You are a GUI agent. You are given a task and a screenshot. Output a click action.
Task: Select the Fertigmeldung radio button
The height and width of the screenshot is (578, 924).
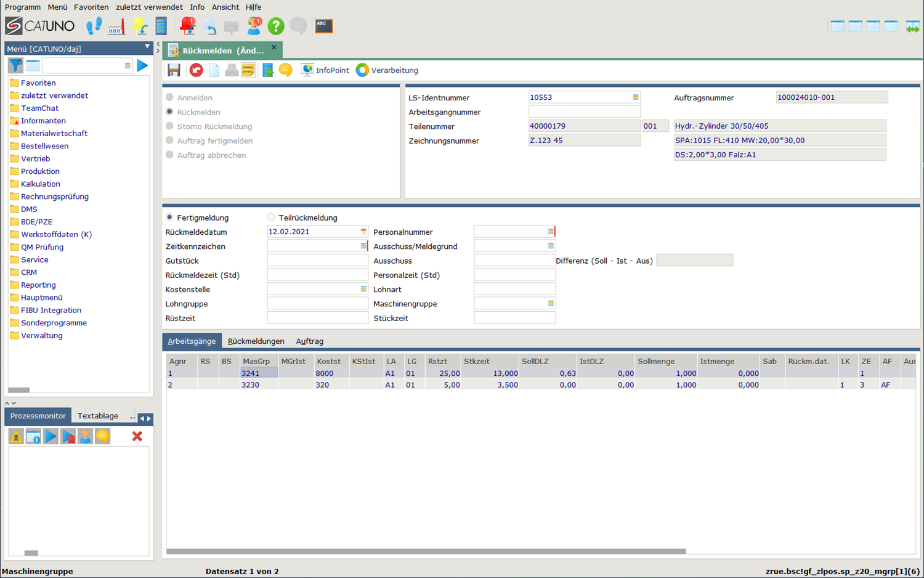pos(169,218)
